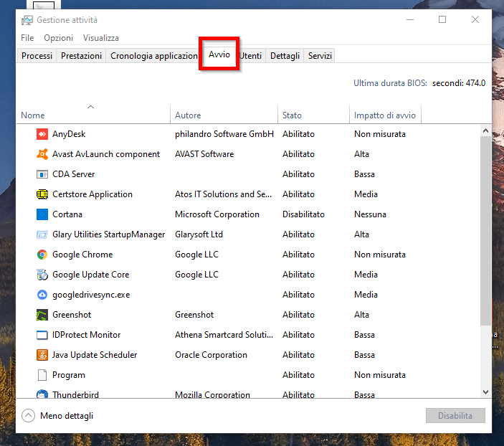The width and height of the screenshot is (504, 446).
Task: Switch to the Processi tab
Action: pos(37,56)
